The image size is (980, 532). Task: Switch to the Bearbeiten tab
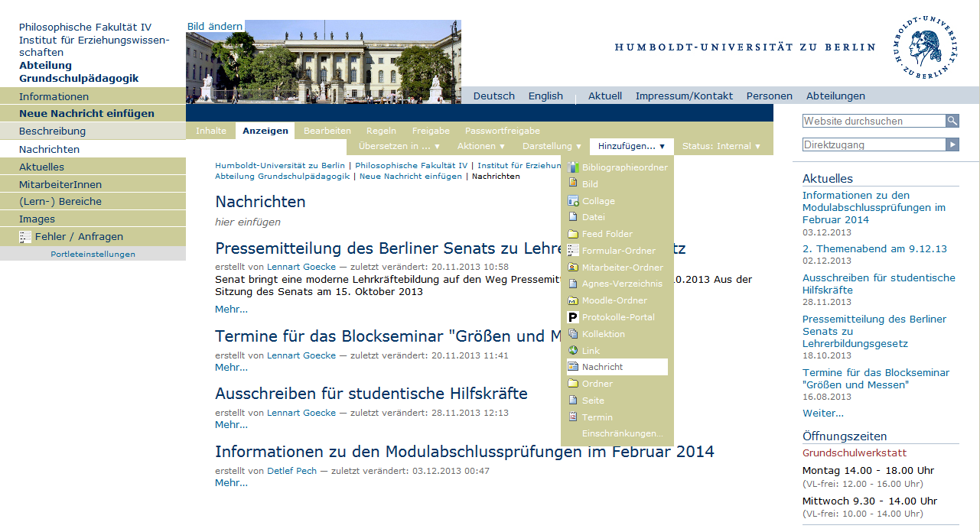click(x=327, y=131)
